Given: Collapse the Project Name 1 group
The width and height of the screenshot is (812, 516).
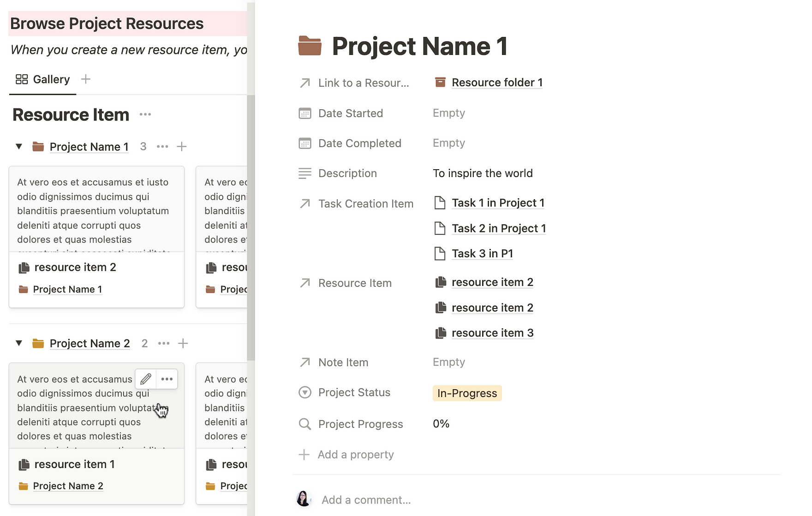Looking at the screenshot, I should (19, 147).
